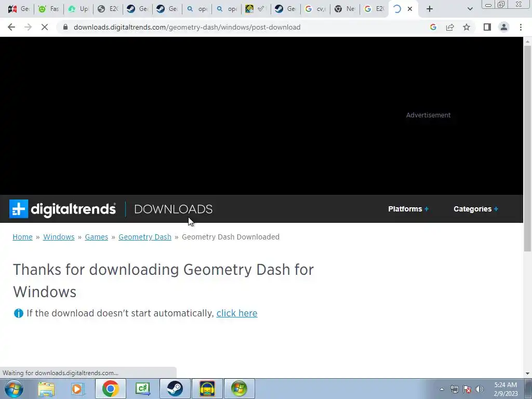Click the 'Thanks for downloading Geometry Dash' heading
This screenshot has height=399, width=532.
coord(163,281)
